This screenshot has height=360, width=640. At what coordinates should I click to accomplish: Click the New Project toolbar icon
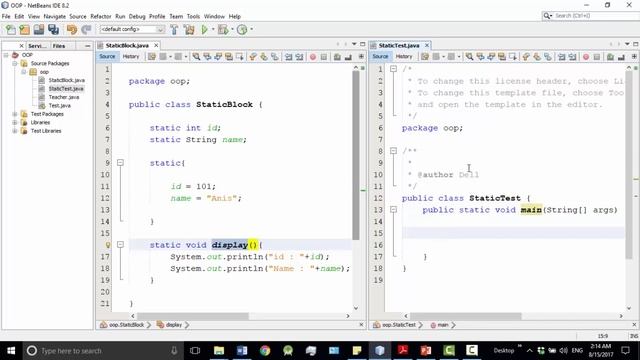[24, 29]
